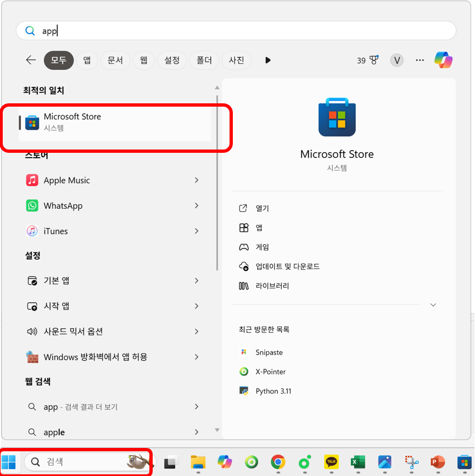Open the rewards trophy with 39 points

[367, 60]
